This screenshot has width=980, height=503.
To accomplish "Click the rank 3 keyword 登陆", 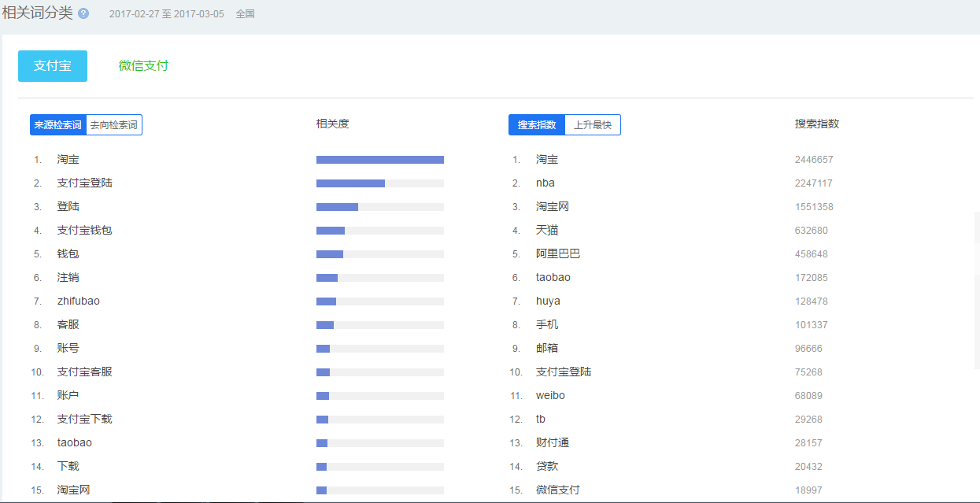I will (68, 207).
